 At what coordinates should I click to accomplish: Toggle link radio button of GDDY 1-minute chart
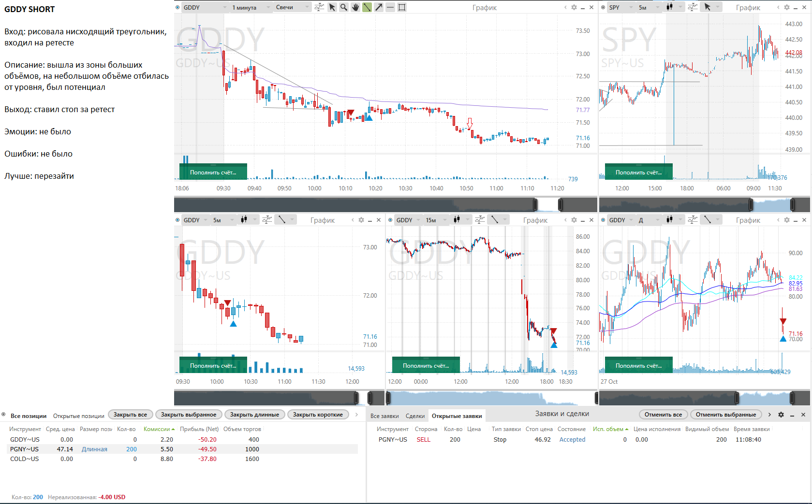pos(177,7)
